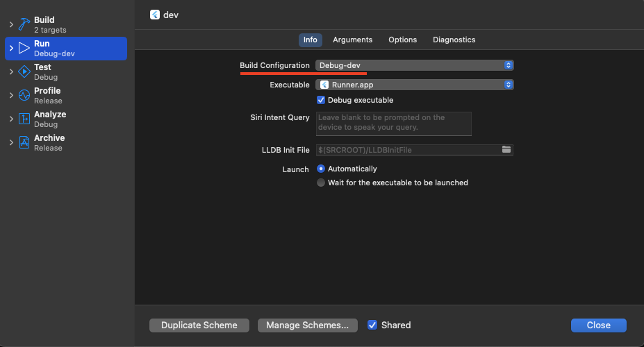The image size is (644, 347).
Task: Expand the Archive action chevron
Action: tap(12, 143)
